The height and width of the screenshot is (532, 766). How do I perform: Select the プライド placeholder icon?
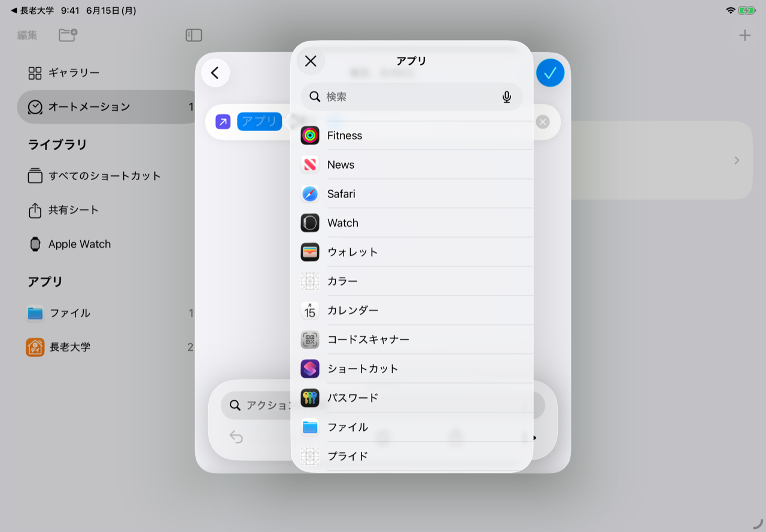coord(310,457)
